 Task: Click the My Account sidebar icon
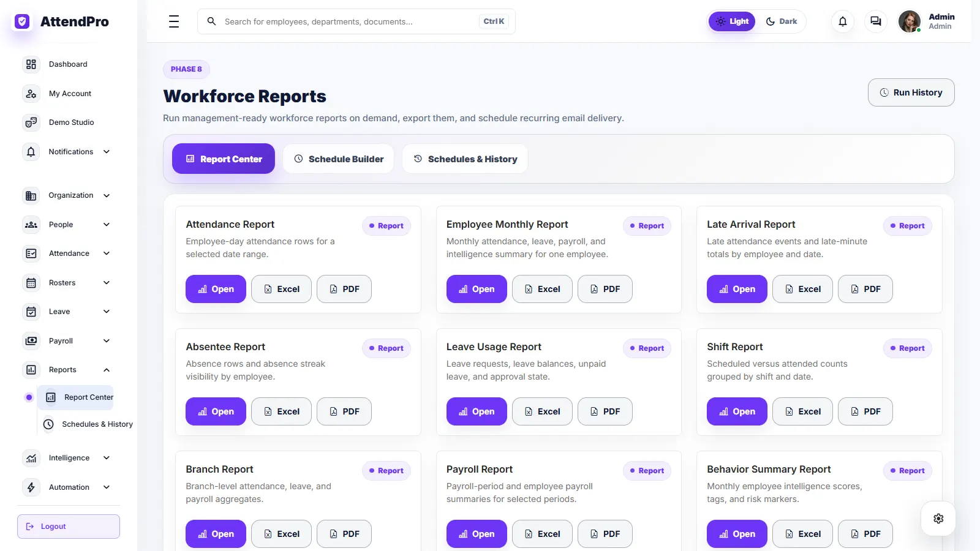(x=31, y=94)
